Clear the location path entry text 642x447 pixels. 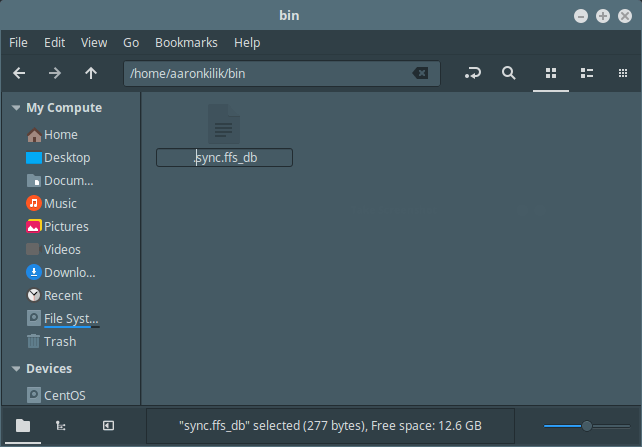pos(421,73)
